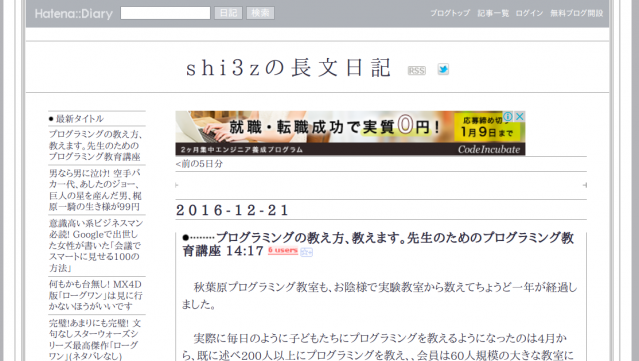Close the banner ad with X icon
This screenshot has height=361, width=639.
(520, 117)
